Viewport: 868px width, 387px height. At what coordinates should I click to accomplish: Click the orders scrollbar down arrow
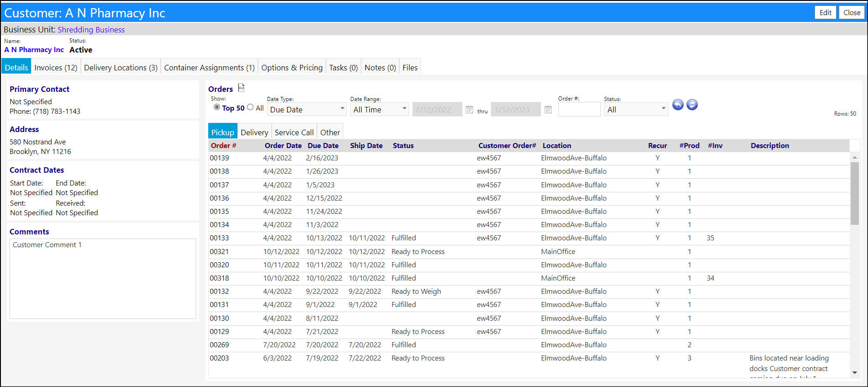pos(854,373)
